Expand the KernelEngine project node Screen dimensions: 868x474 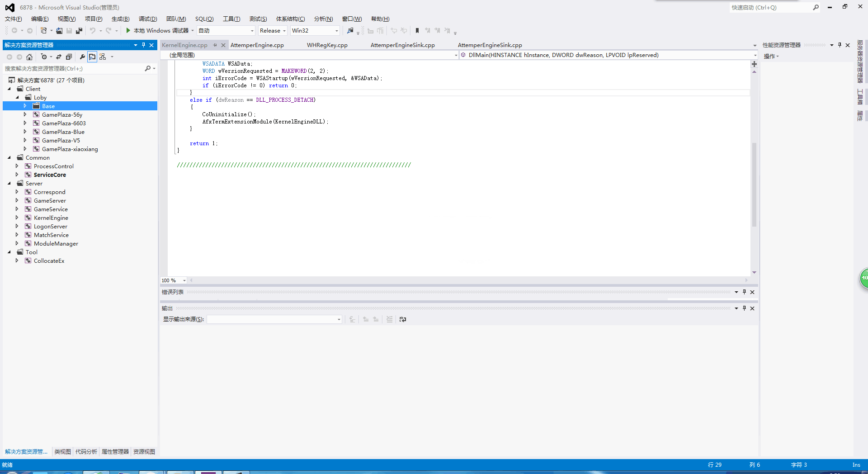(17, 218)
